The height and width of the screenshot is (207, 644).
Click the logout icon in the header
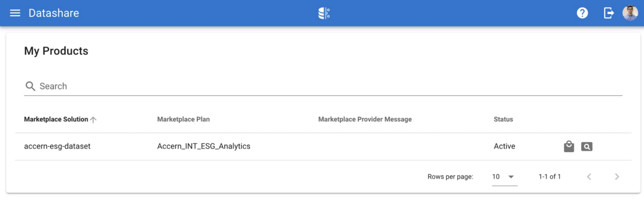(x=608, y=13)
